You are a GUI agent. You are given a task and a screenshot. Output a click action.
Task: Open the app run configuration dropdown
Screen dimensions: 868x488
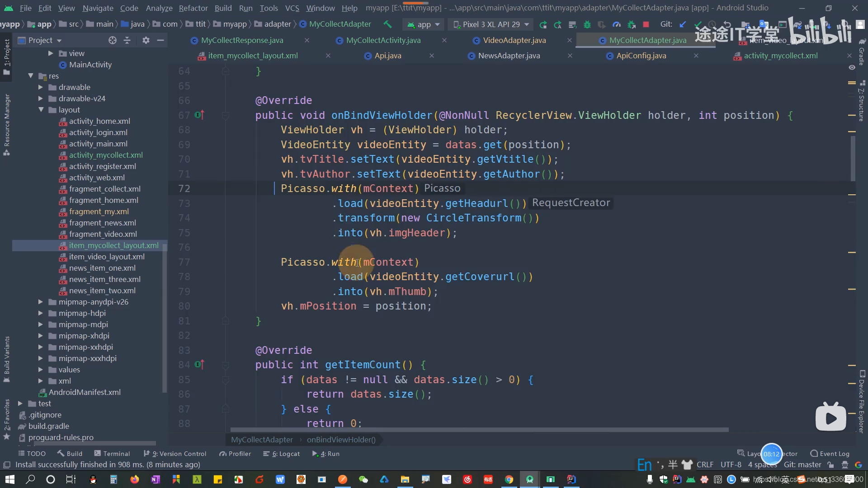[x=423, y=24]
